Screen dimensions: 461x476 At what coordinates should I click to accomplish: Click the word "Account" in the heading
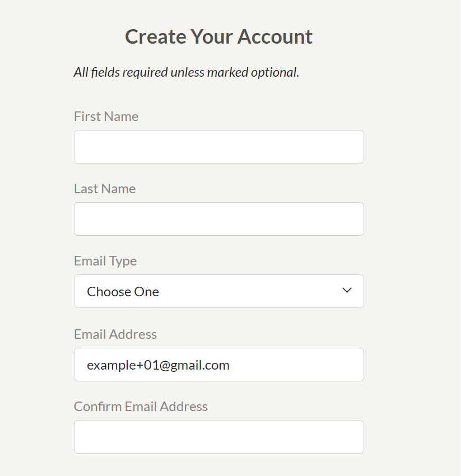[275, 37]
